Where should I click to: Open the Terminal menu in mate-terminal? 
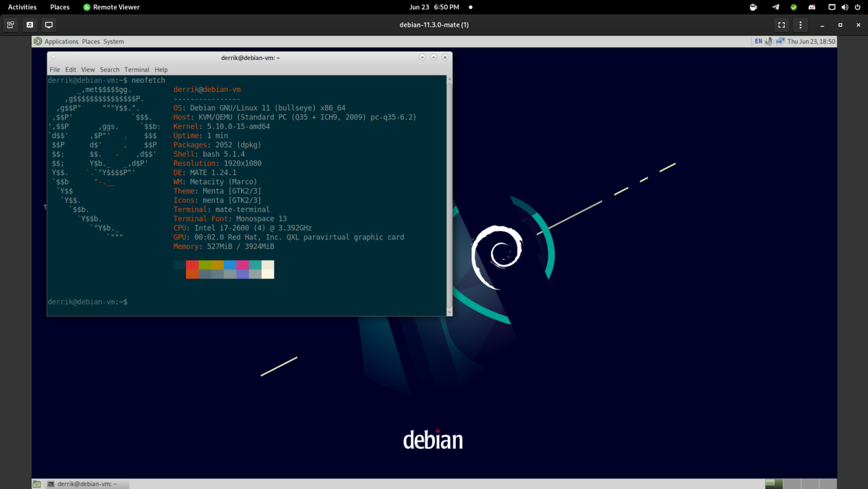coord(136,69)
